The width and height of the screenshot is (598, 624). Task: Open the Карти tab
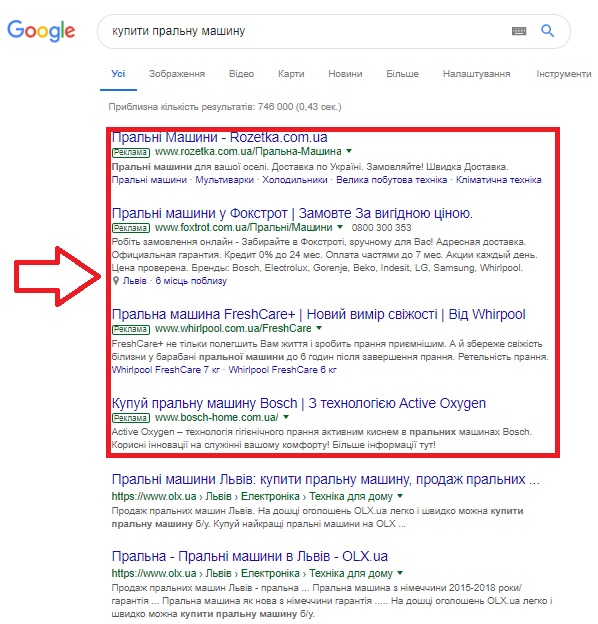(291, 74)
